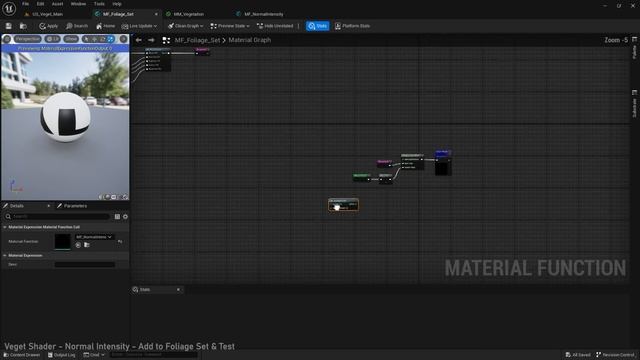Viewport: 640px width, 360px height.
Task: Open the Show flags dropdown in viewport
Action: [x=71, y=39]
